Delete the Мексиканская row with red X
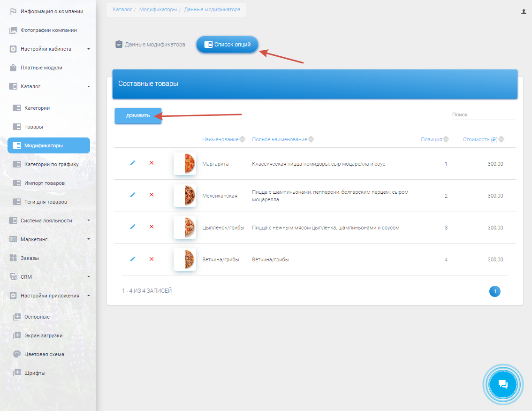The image size is (532, 411). click(152, 195)
